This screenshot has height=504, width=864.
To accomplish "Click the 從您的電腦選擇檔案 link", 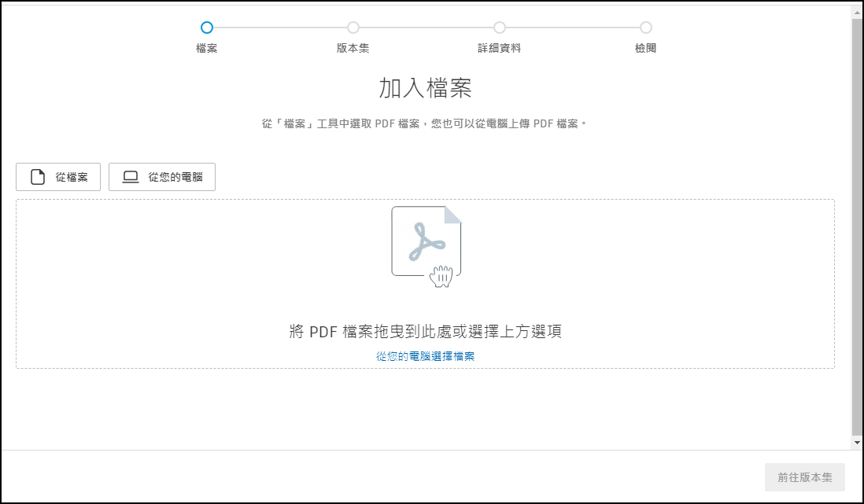I will pos(426,355).
